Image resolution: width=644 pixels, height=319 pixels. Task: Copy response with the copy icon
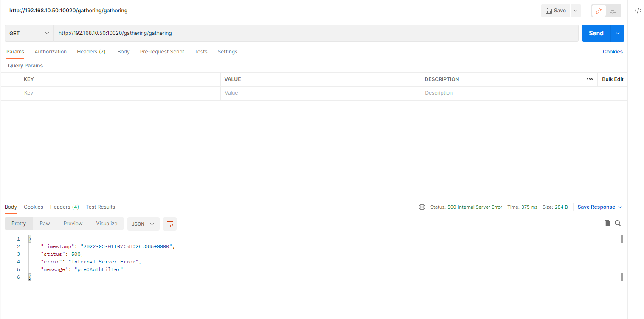(x=607, y=223)
